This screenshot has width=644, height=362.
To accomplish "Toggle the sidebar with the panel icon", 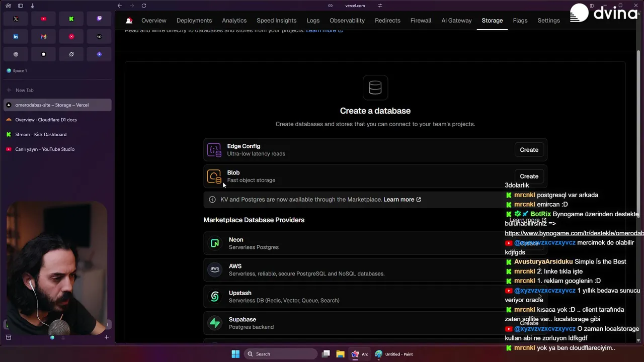I will coord(20,6).
